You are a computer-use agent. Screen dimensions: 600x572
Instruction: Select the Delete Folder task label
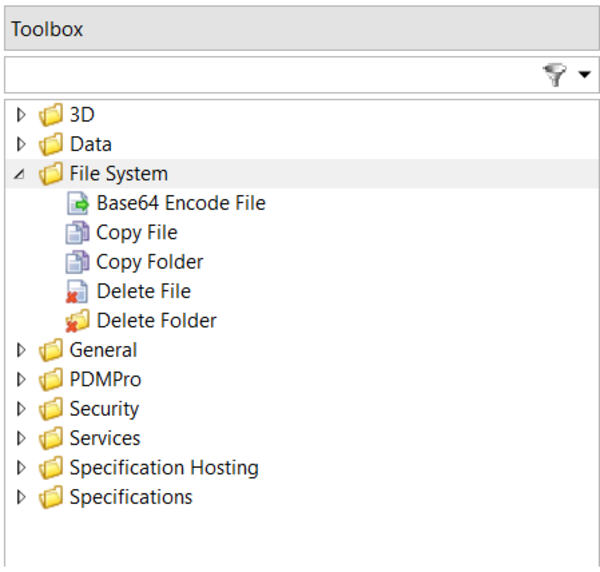(156, 321)
